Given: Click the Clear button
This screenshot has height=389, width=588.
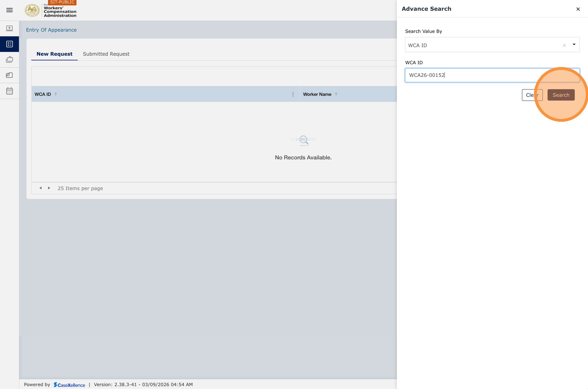Looking at the screenshot, I should (x=532, y=95).
